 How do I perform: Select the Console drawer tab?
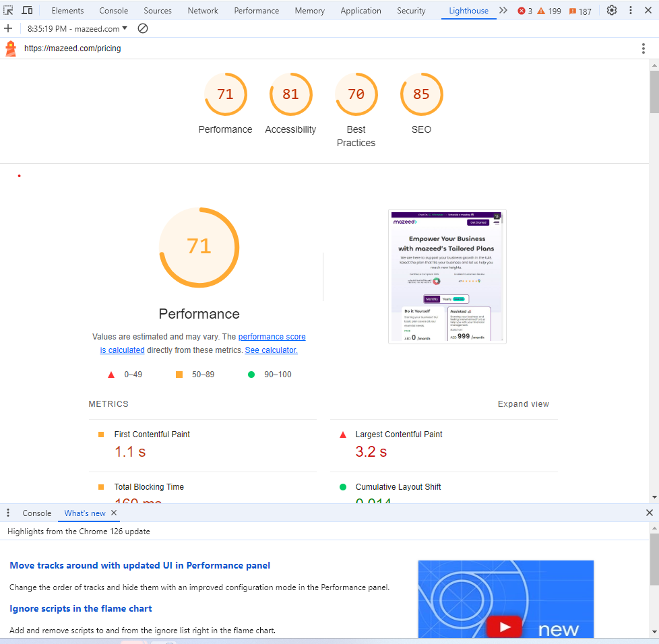[x=37, y=513]
